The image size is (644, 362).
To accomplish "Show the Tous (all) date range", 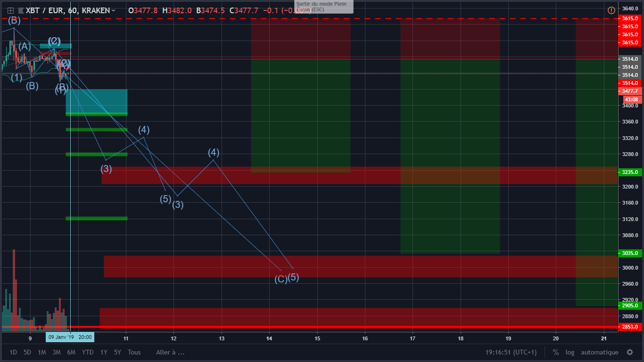I will 134,352.
